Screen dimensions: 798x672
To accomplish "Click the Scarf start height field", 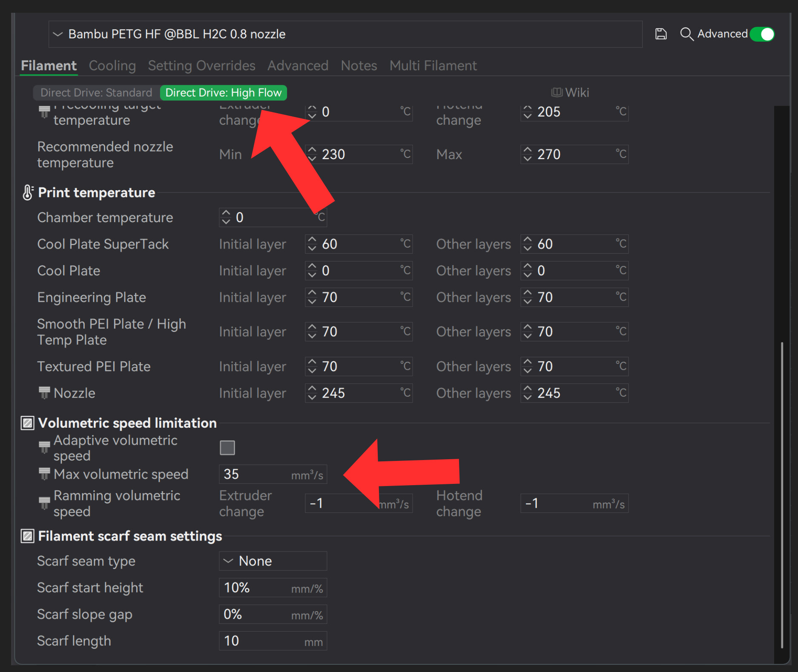I will (x=273, y=588).
